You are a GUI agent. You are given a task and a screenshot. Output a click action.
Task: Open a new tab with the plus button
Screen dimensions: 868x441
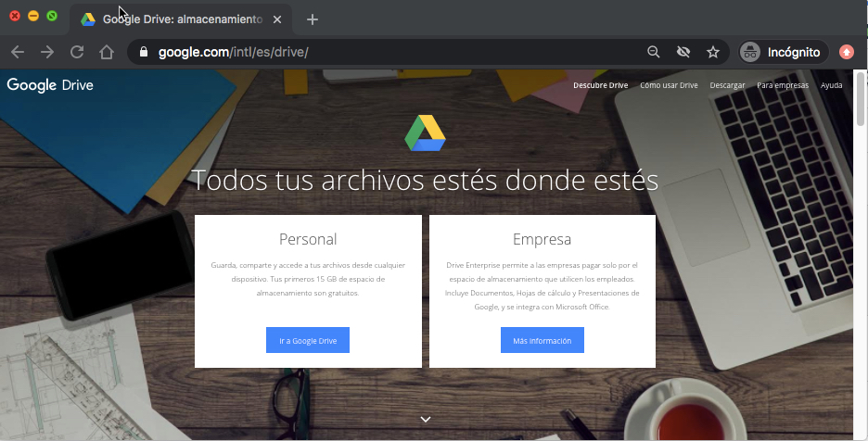tap(313, 19)
